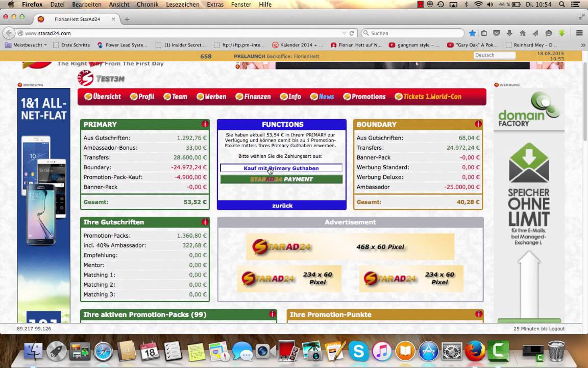
Task: Click the zurück link
Action: (282, 205)
